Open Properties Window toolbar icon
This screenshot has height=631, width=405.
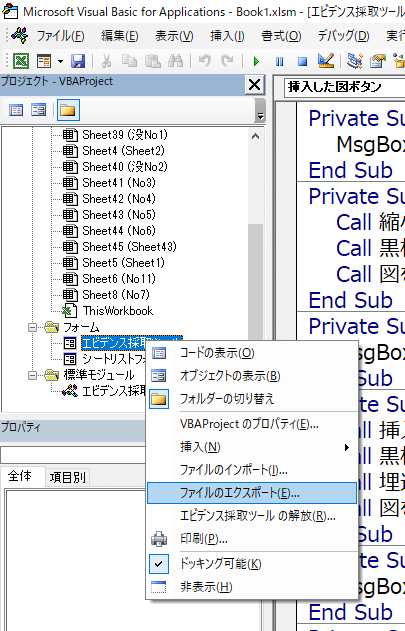click(x=377, y=61)
